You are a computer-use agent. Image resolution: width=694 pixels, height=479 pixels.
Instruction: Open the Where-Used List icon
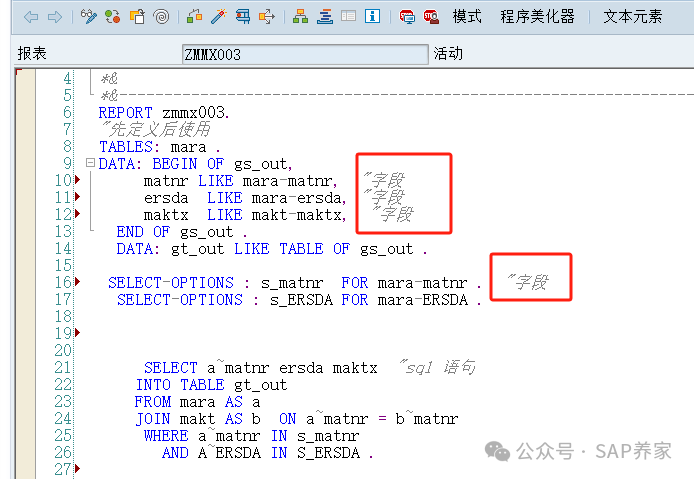pyautogui.click(x=267, y=17)
